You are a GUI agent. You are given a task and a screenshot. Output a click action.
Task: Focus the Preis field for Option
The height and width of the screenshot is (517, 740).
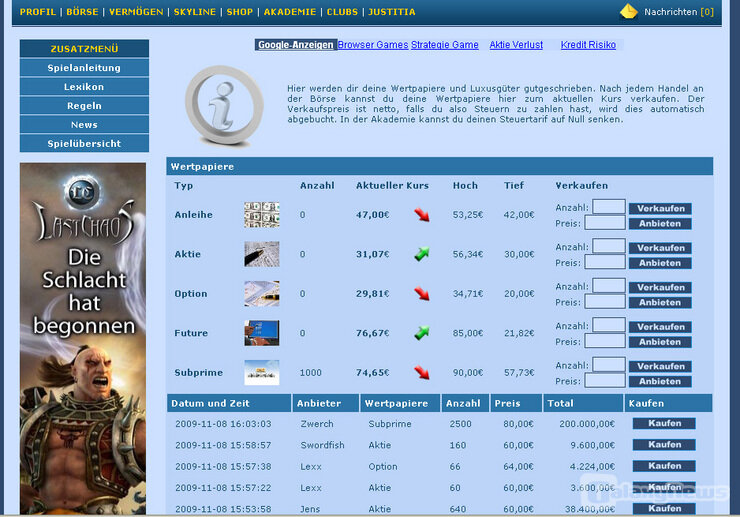pos(605,302)
